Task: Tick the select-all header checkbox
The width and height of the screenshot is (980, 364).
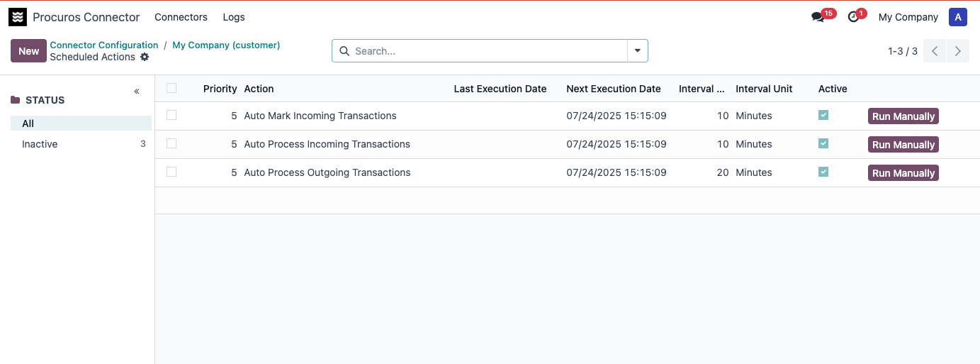Action: (x=171, y=88)
